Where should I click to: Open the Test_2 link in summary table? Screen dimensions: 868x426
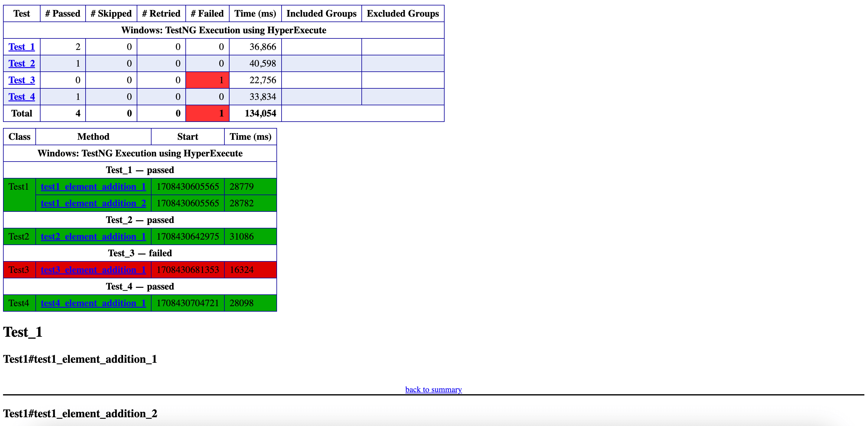[x=21, y=63]
